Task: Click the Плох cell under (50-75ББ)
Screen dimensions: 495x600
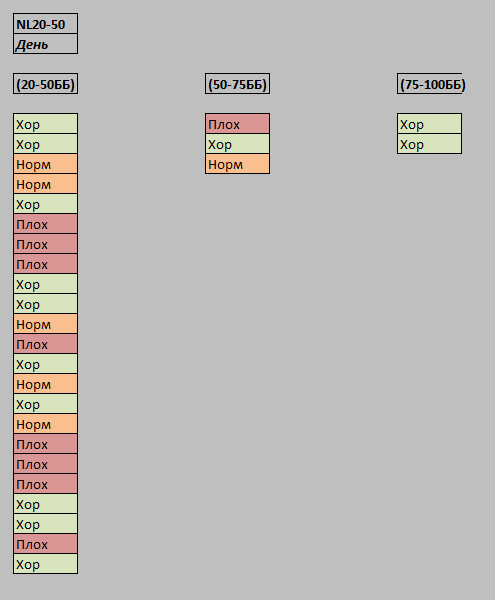Action: pyautogui.click(x=238, y=124)
